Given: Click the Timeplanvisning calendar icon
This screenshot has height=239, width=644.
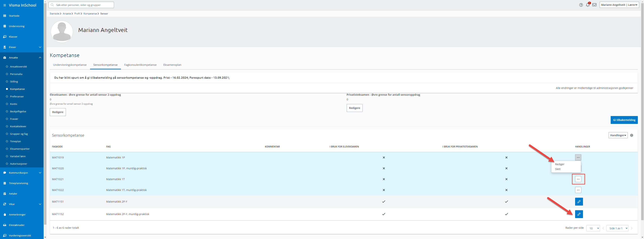Looking at the screenshot, I should pos(4,183).
